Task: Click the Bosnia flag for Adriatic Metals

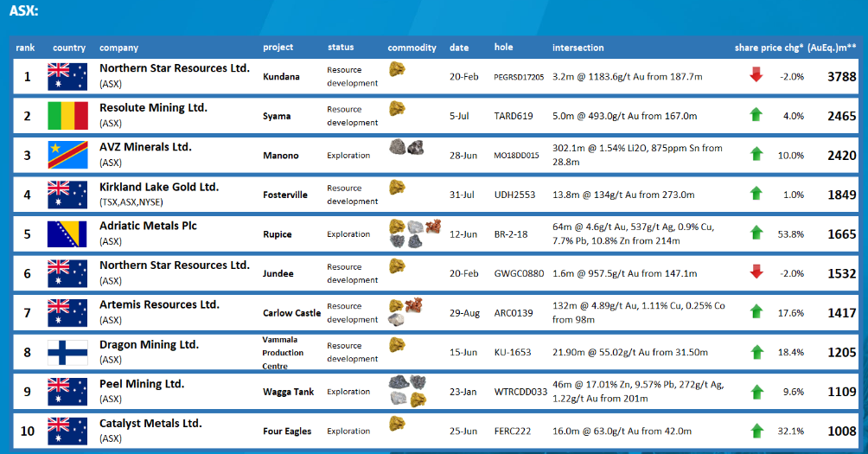Action: coord(67,233)
